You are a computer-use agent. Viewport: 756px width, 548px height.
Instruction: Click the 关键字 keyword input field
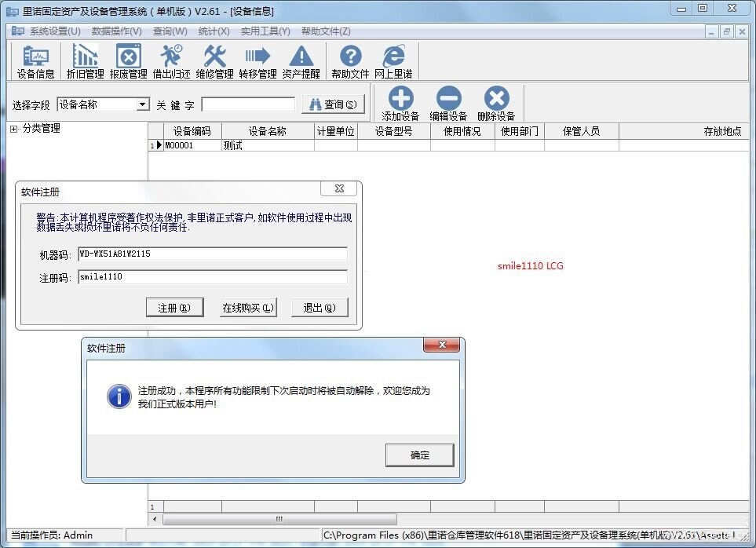(x=248, y=104)
